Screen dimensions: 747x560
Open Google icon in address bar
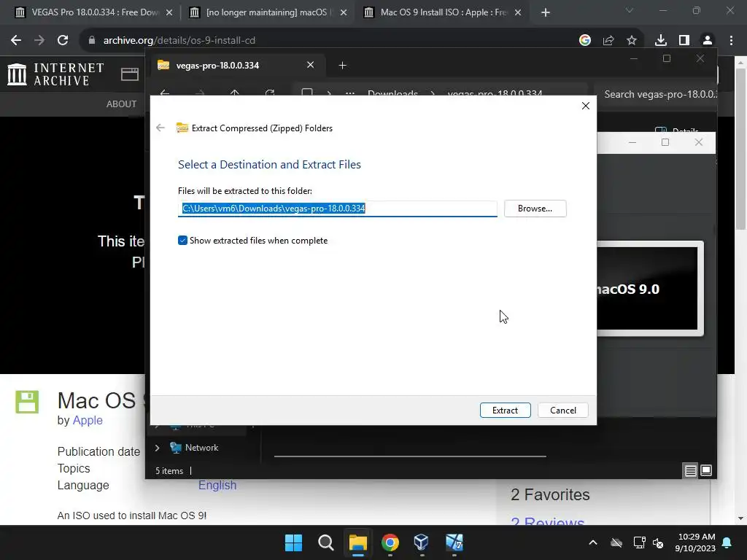coord(585,41)
